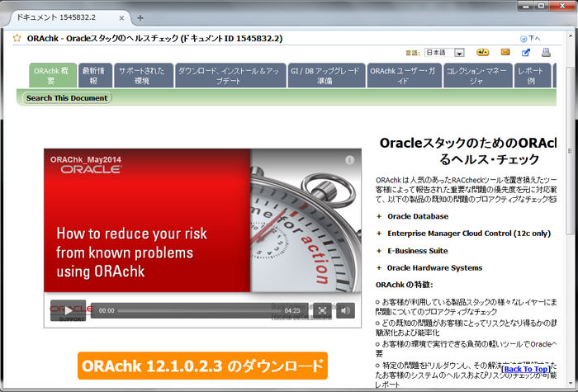Play the ORAchk video
This screenshot has width=578, height=392.
tap(69, 310)
